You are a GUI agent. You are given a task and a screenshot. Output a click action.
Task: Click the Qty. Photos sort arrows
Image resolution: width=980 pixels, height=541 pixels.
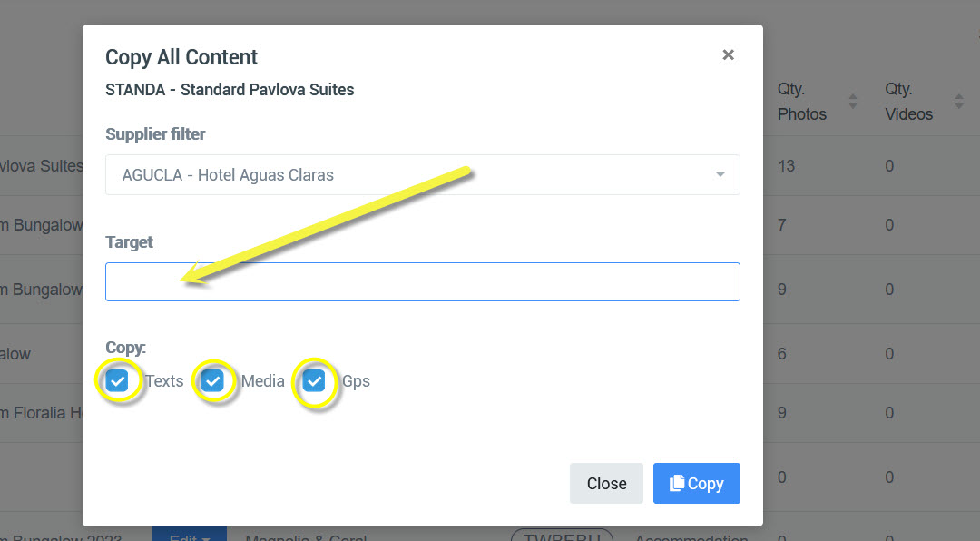[x=853, y=102]
